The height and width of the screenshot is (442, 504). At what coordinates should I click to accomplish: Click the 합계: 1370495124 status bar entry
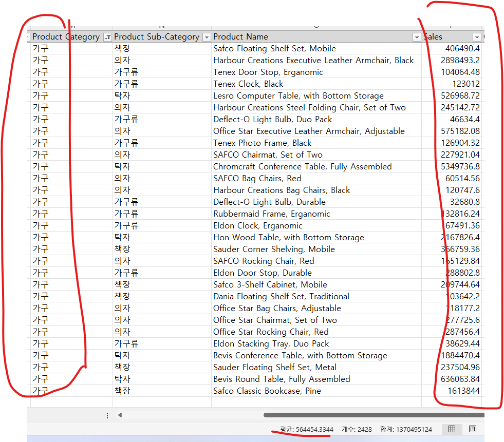click(406, 430)
